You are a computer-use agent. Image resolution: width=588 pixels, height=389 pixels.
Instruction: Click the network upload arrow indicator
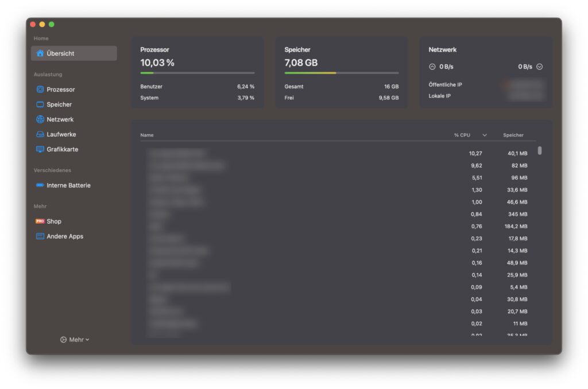(432, 67)
